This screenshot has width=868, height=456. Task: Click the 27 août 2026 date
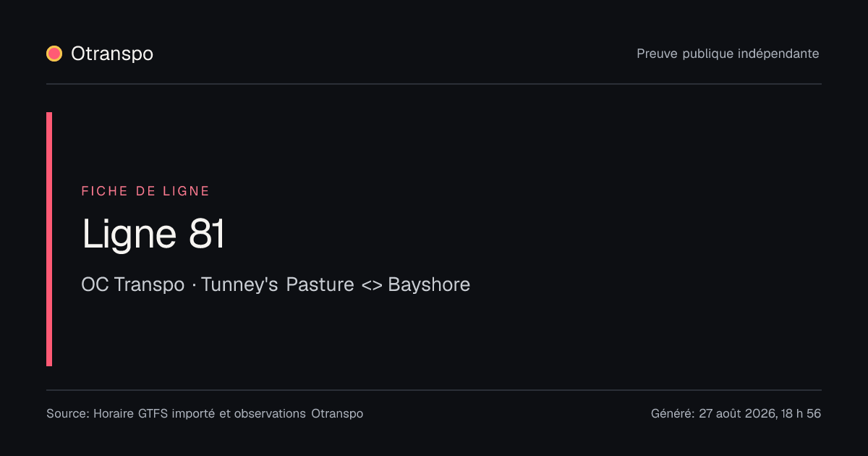pyautogui.click(x=737, y=414)
